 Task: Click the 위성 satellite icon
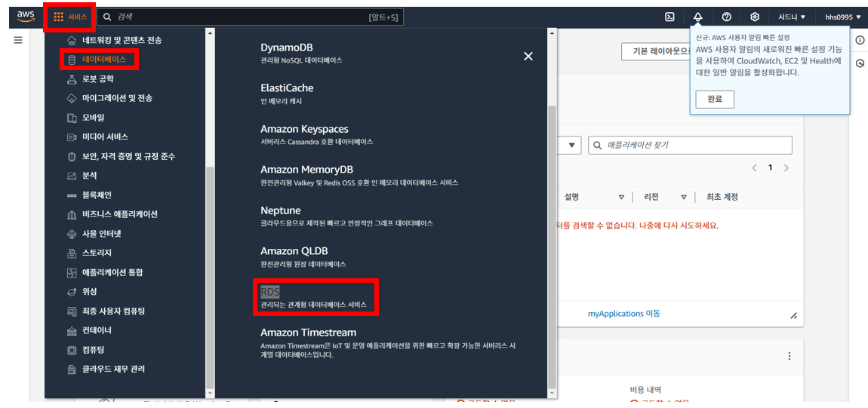pos(72,292)
